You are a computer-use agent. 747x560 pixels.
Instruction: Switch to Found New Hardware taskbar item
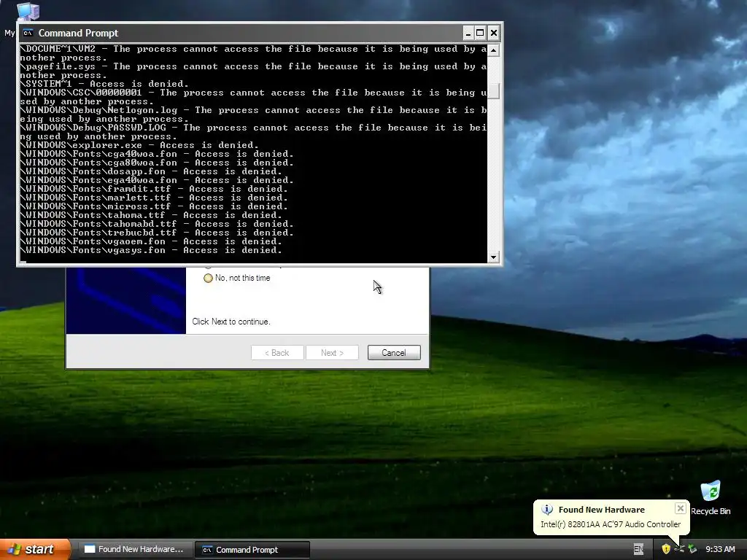(x=134, y=550)
